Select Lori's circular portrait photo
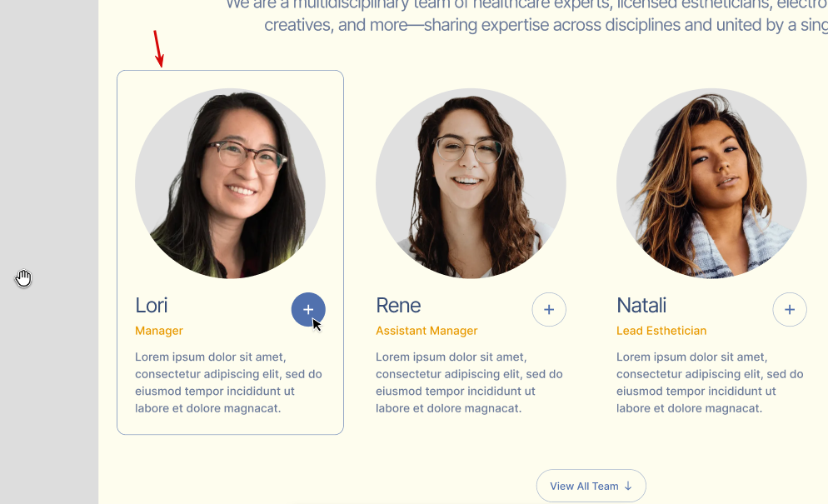The image size is (828, 504). [x=230, y=183]
